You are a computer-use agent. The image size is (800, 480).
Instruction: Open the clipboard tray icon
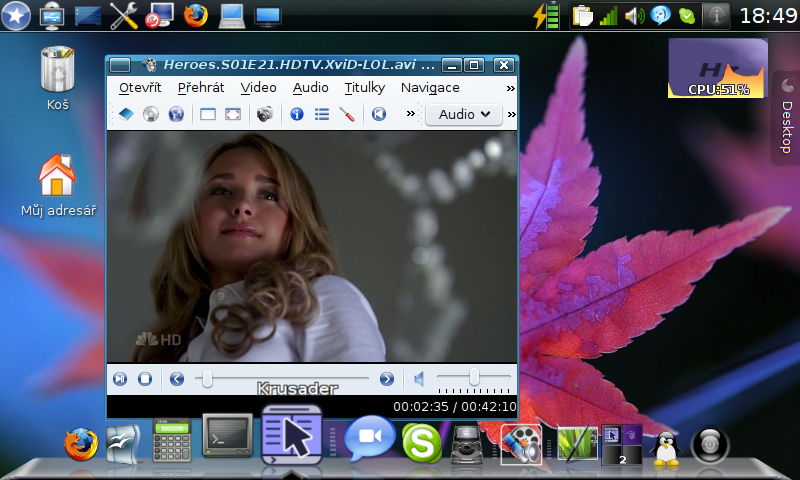click(582, 16)
